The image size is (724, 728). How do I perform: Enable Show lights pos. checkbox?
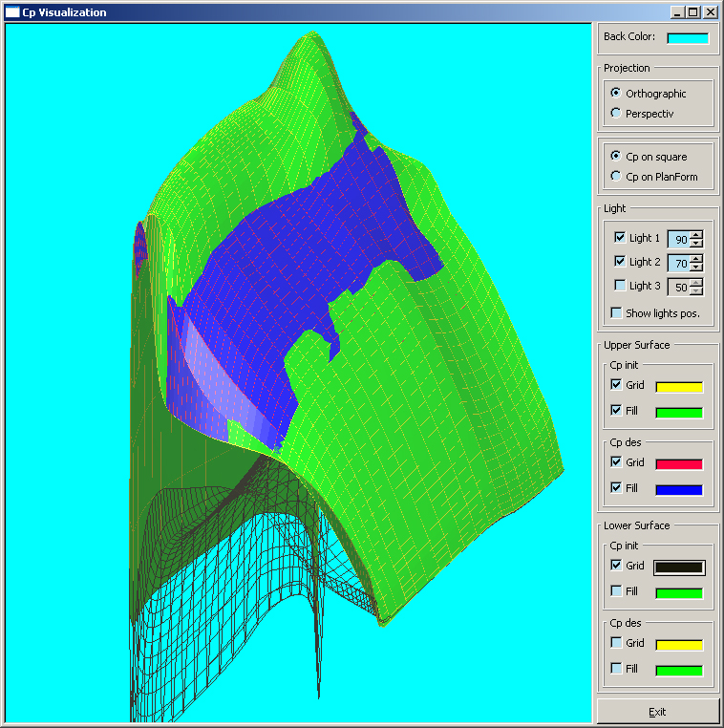coord(616,312)
